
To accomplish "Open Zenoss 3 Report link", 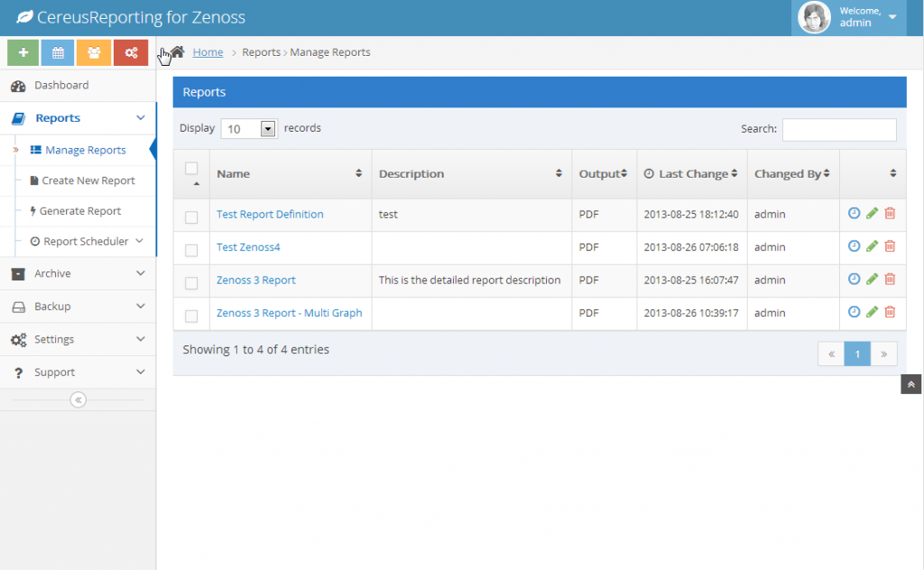I will point(255,280).
